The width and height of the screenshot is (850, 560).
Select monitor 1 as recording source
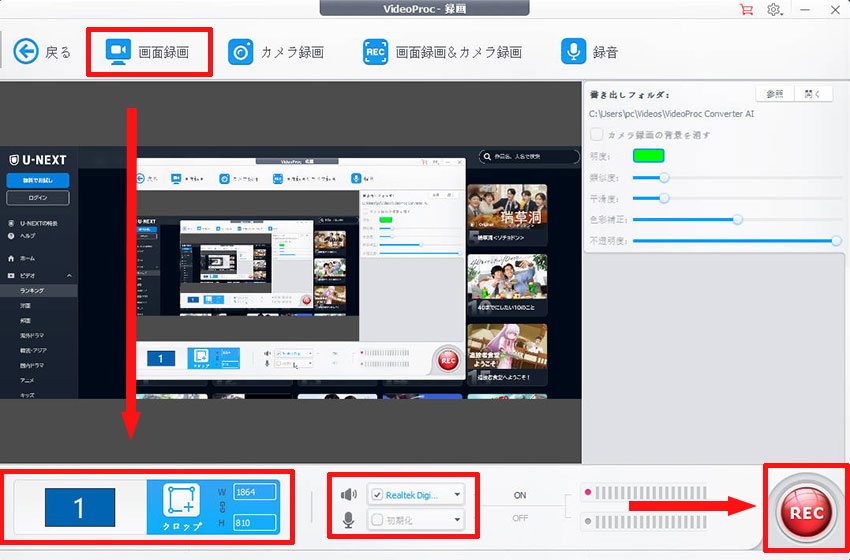pyautogui.click(x=80, y=507)
